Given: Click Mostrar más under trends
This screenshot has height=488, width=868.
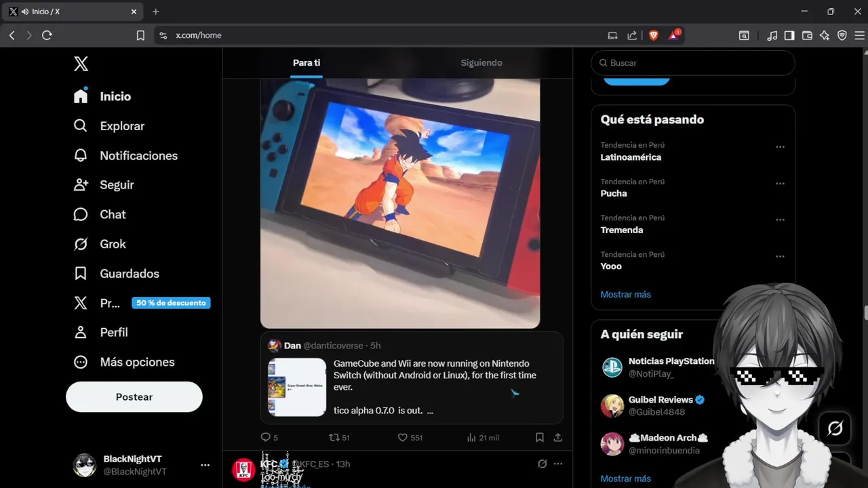Looking at the screenshot, I should (625, 294).
